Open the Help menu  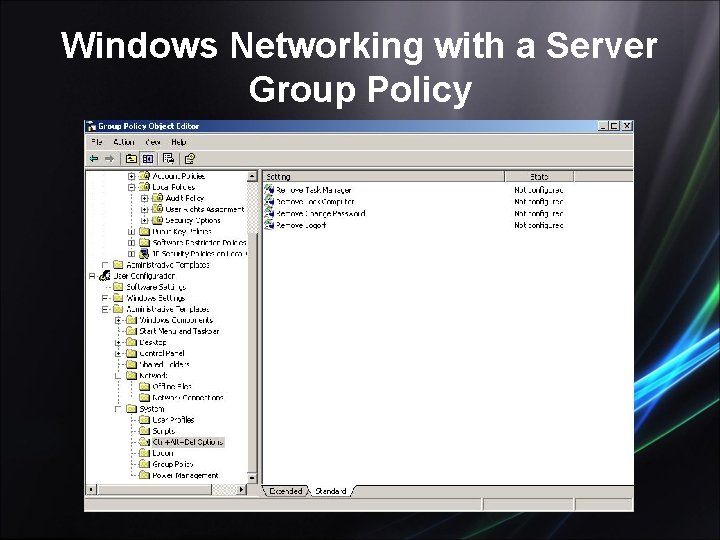click(x=179, y=142)
